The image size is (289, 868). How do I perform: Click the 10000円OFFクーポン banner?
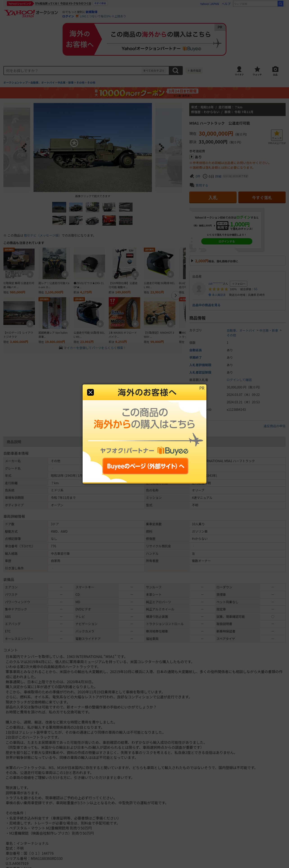tap(144, 93)
